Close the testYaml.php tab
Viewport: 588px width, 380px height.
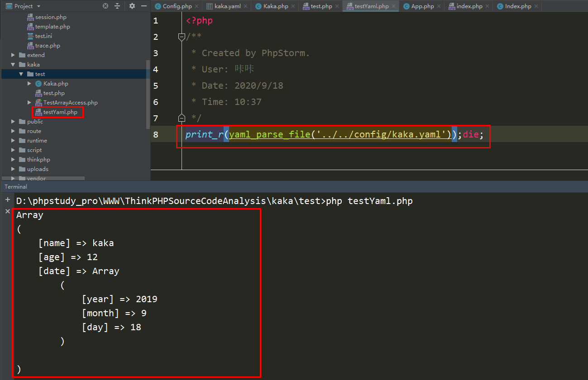393,6
